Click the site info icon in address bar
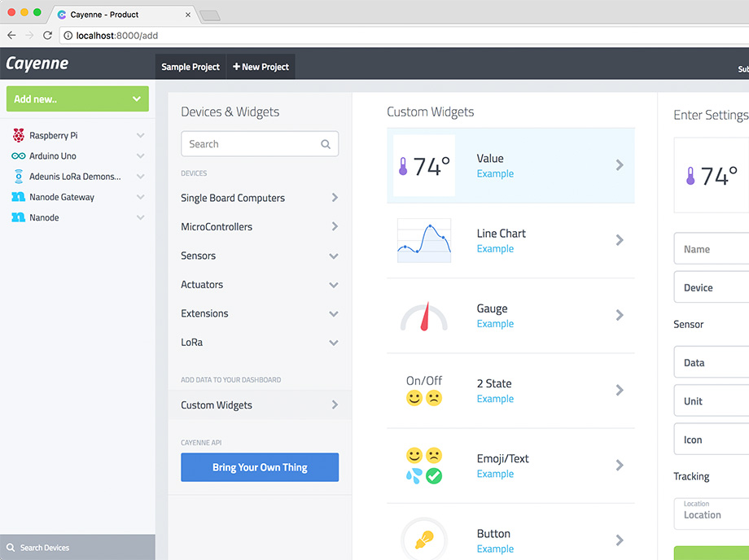 click(x=68, y=35)
